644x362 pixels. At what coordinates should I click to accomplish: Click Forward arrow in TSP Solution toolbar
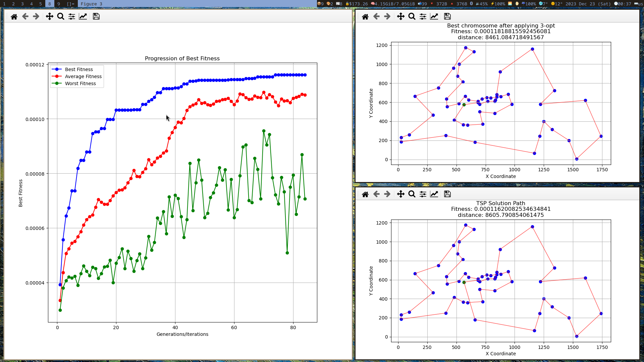tap(387, 194)
